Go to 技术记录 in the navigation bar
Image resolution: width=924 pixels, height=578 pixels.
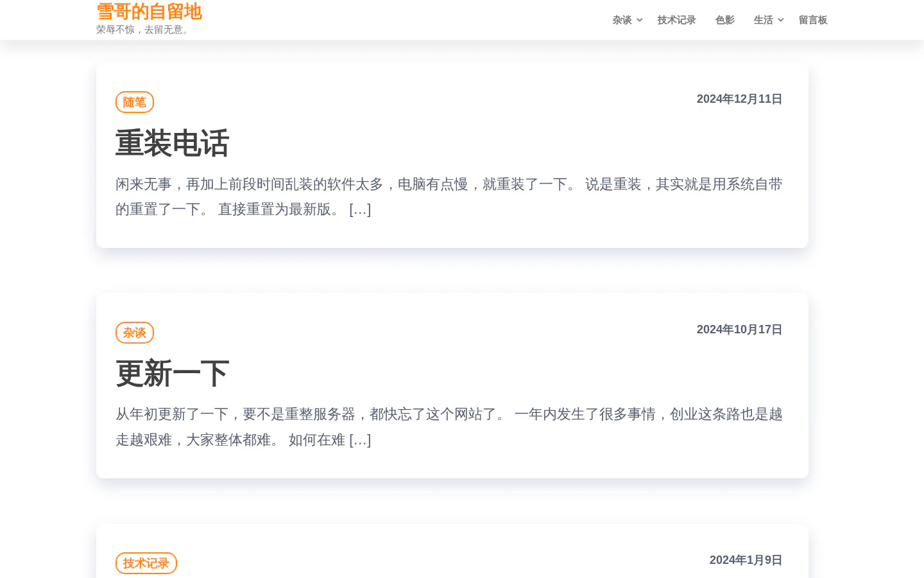[676, 20]
